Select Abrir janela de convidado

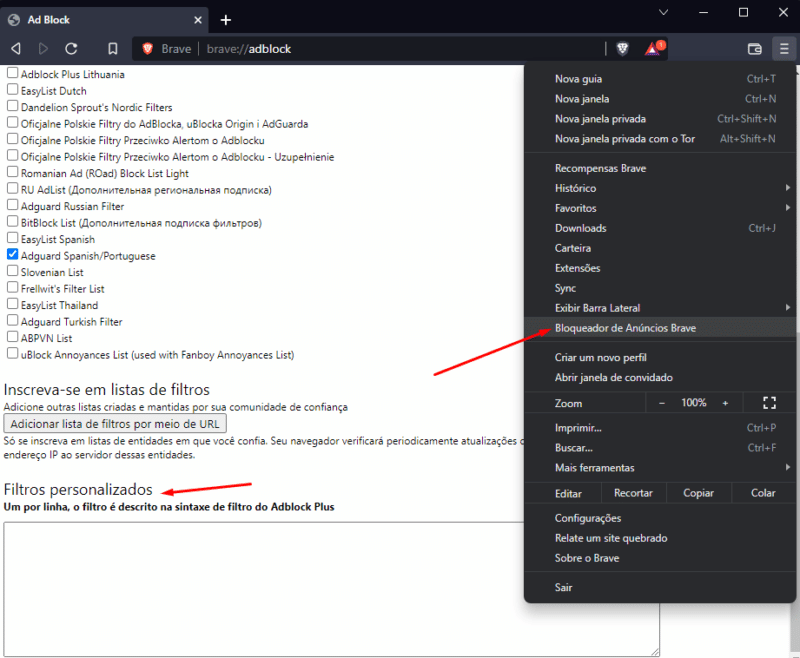pos(660,377)
